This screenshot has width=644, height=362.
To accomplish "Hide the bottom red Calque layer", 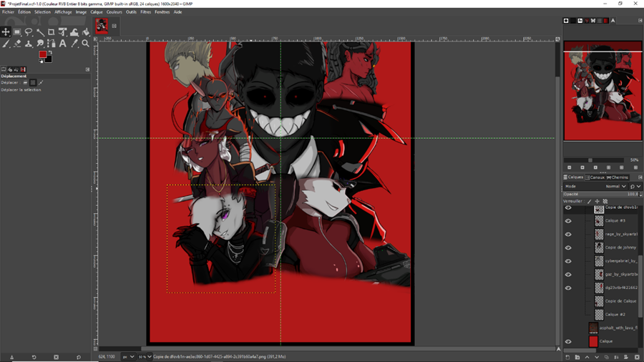I will pyautogui.click(x=568, y=342).
